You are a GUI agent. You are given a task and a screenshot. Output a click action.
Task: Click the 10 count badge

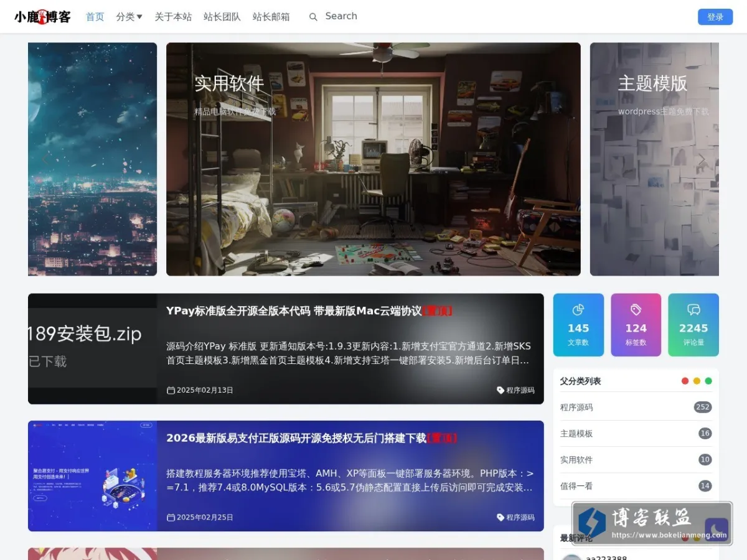(705, 459)
